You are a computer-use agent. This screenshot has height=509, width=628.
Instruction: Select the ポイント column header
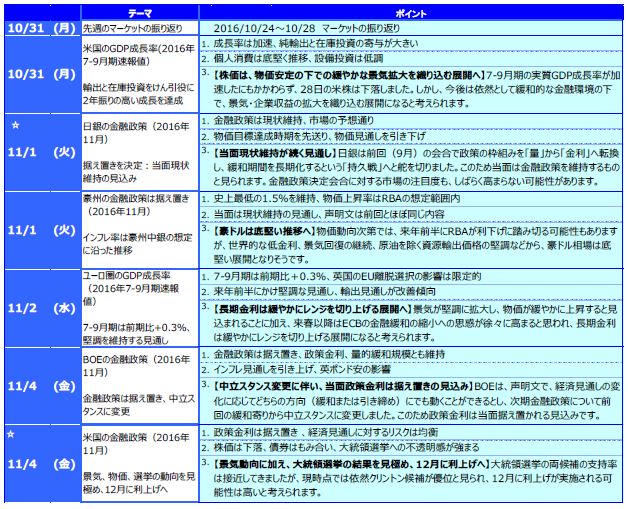click(408, 7)
